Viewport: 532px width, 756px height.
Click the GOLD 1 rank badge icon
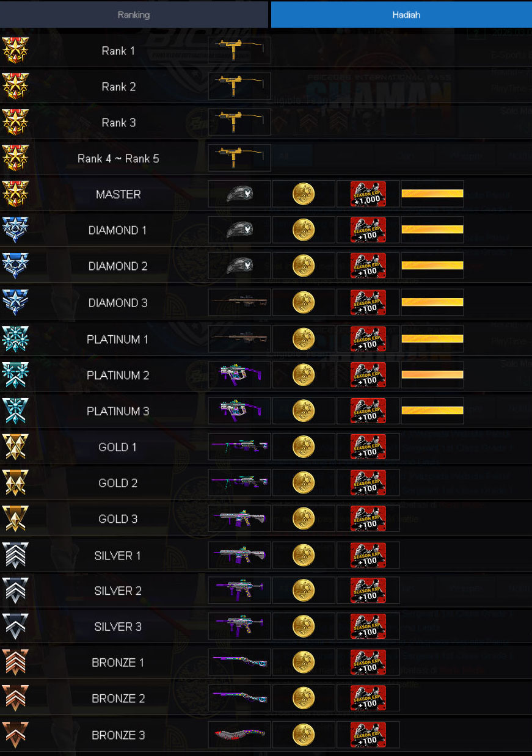tap(15, 447)
